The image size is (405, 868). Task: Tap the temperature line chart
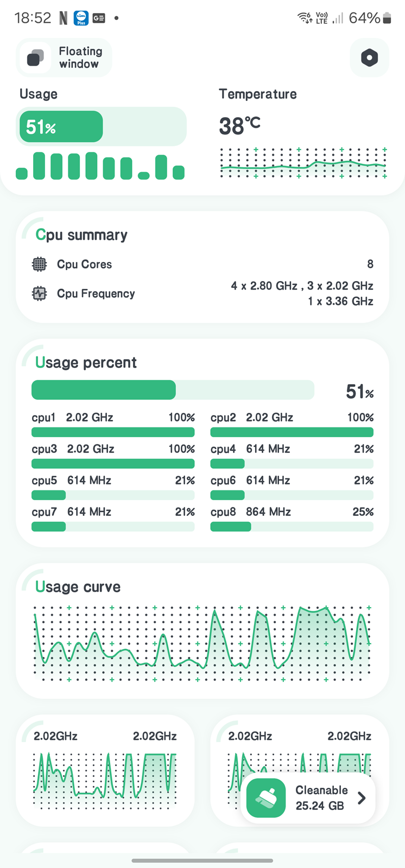[303, 163]
